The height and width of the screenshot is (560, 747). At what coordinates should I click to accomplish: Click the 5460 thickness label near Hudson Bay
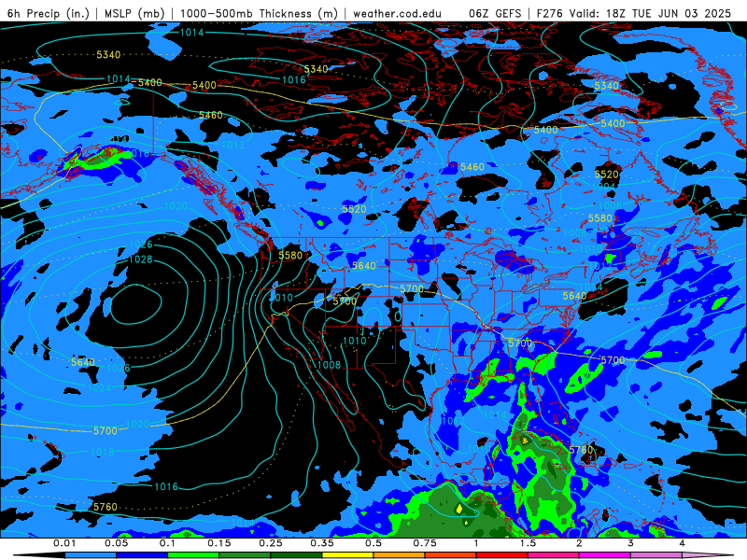pyautogui.click(x=472, y=167)
